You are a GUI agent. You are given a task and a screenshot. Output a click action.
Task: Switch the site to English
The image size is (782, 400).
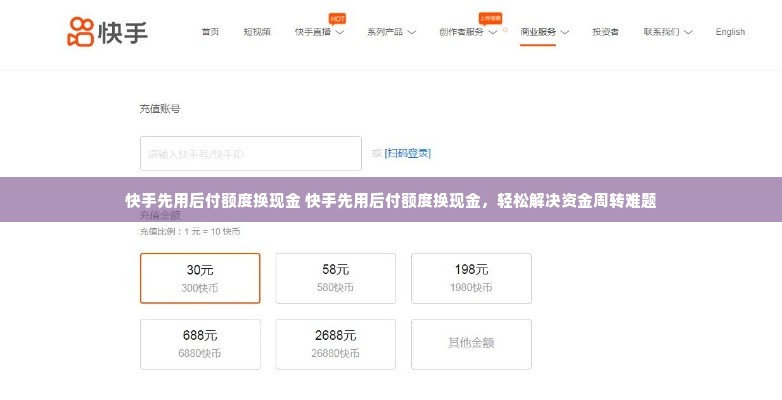730,32
